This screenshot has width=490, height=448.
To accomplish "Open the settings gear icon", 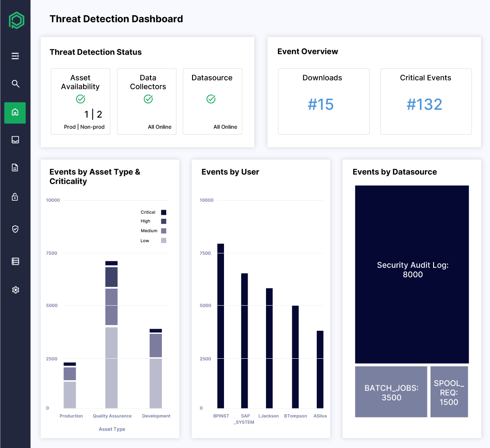I will (x=15, y=290).
